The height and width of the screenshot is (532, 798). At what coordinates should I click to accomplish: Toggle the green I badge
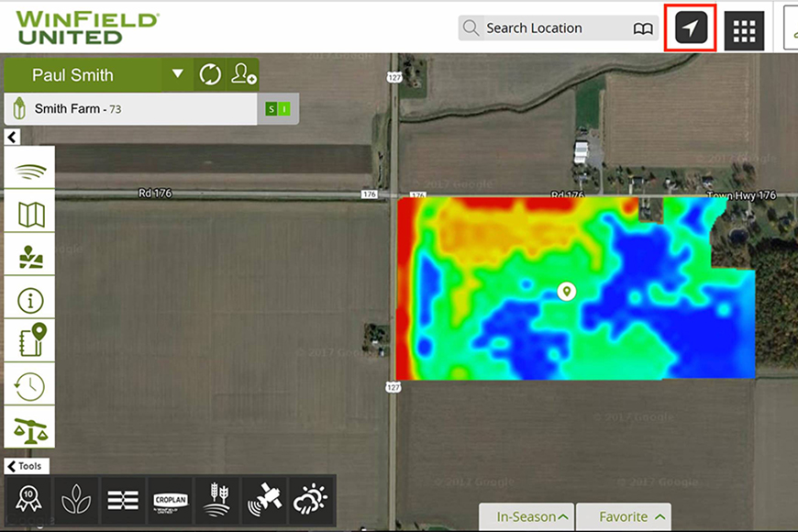click(x=284, y=109)
